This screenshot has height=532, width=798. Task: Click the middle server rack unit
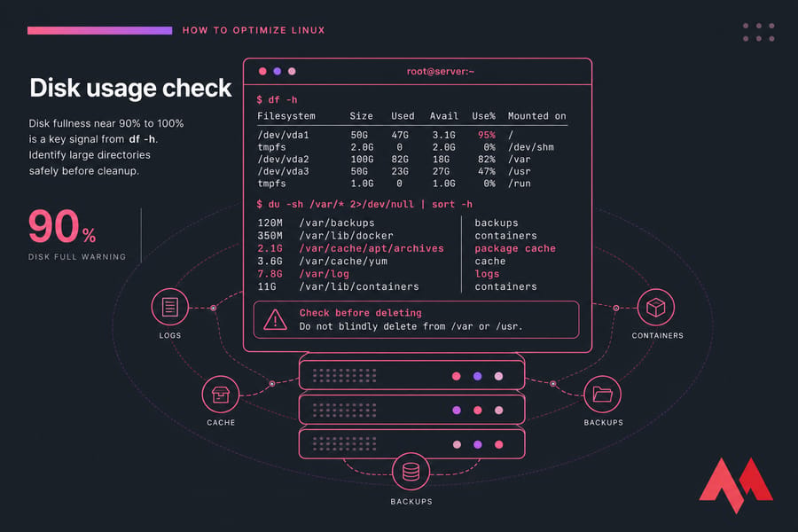411,410
